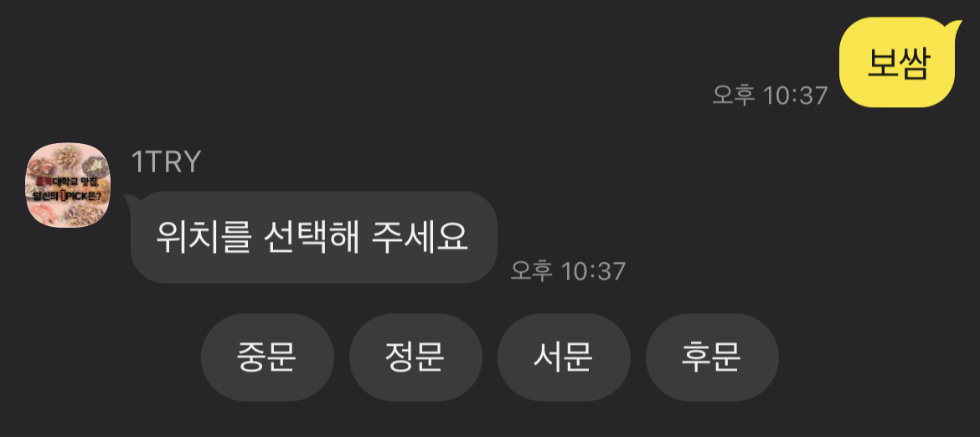980x437 pixels.
Task: Choose the 정문 location option
Action: 415,357
